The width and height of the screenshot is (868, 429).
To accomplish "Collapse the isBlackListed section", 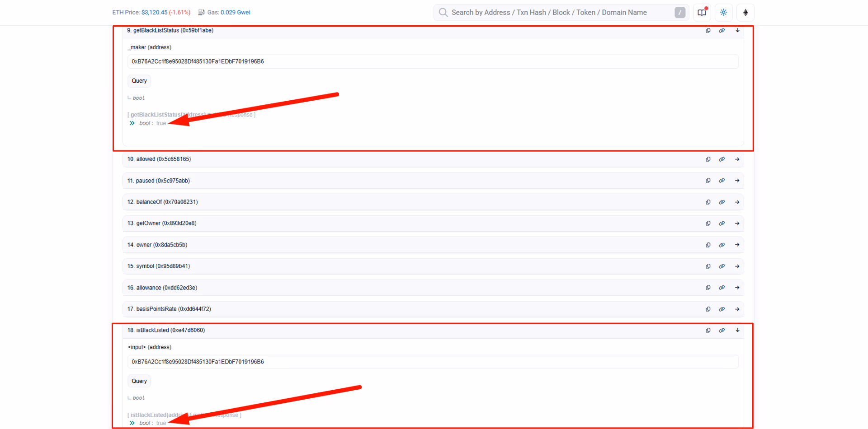I will click(x=737, y=331).
